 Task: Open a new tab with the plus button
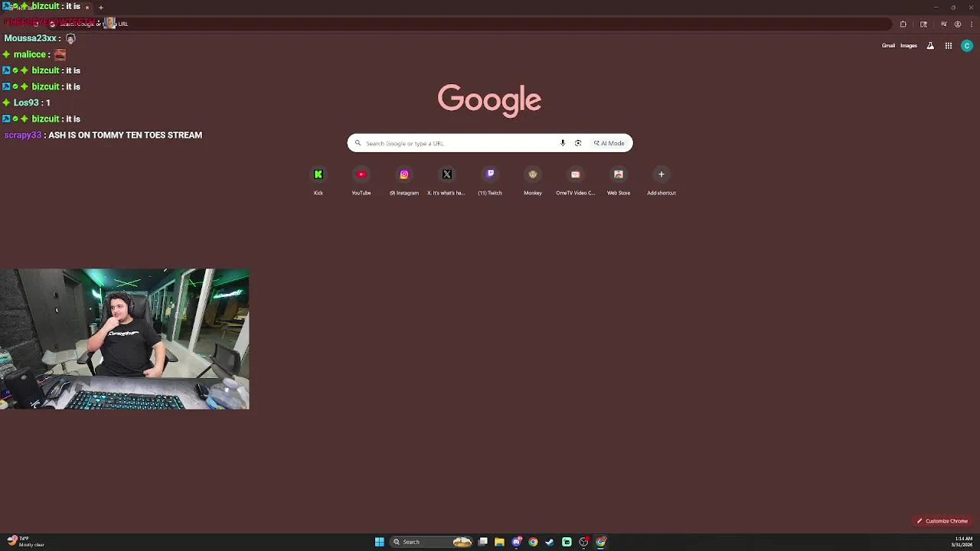(x=101, y=8)
